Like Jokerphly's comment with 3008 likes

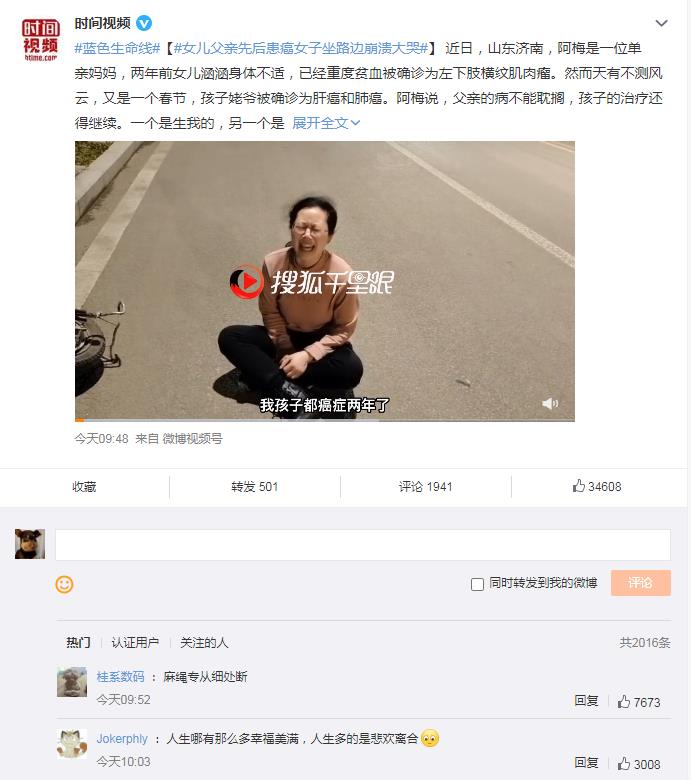[639, 764]
